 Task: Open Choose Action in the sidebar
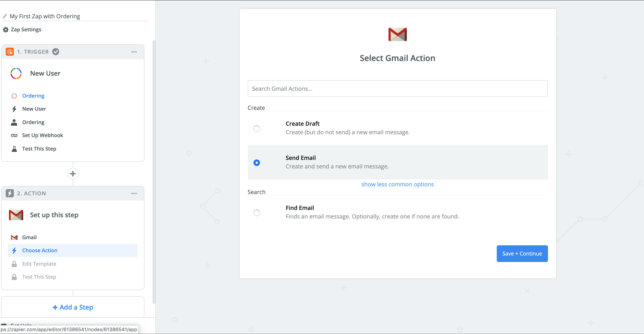pyautogui.click(x=40, y=250)
